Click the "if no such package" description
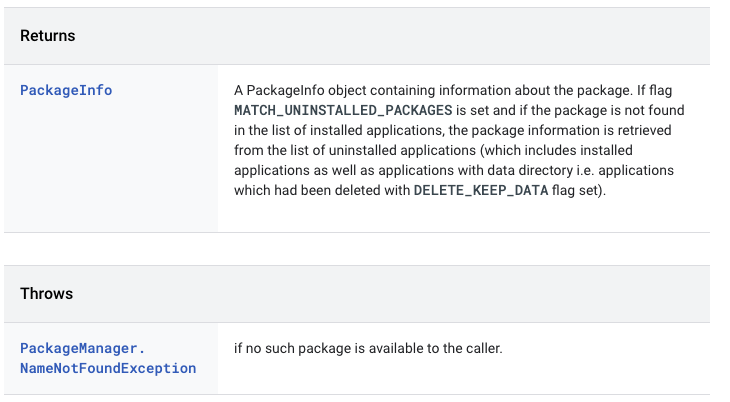 [x=300, y=348]
